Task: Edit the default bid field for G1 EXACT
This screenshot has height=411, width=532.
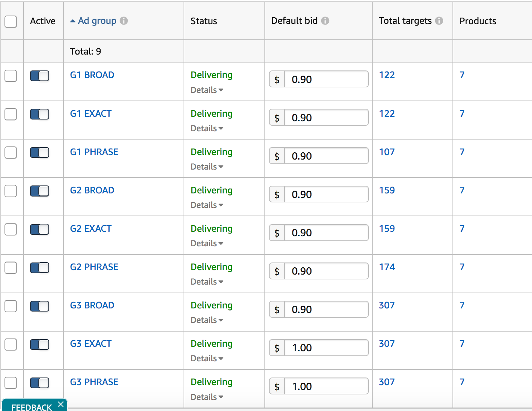Action: click(326, 117)
